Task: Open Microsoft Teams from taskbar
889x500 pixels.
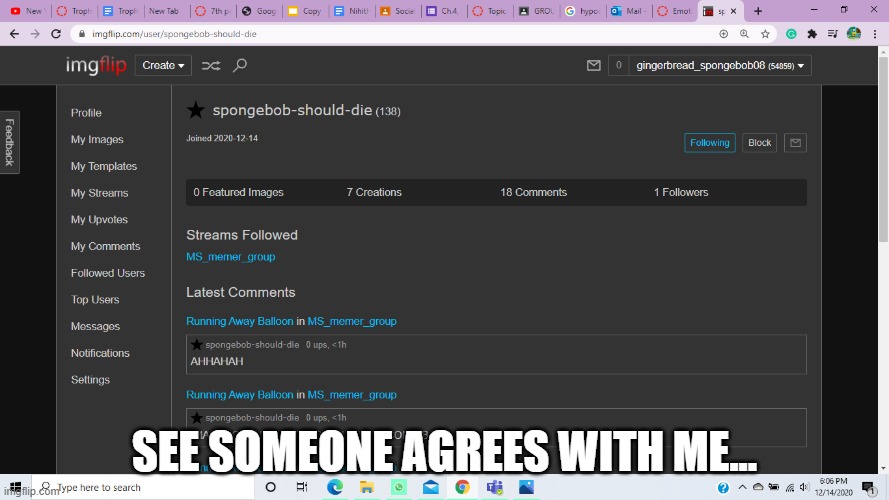Action: pyautogui.click(x=494, y=487)
